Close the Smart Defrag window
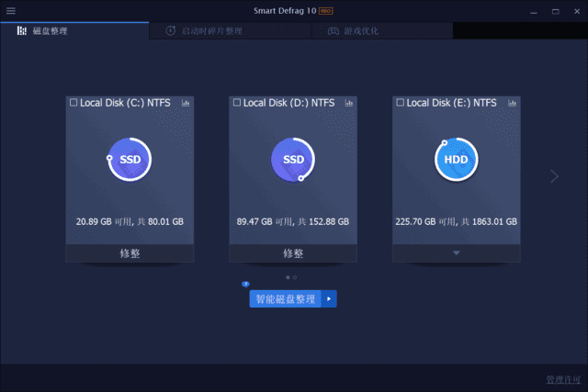Viewport: 588px width, 392px height. 577,12
